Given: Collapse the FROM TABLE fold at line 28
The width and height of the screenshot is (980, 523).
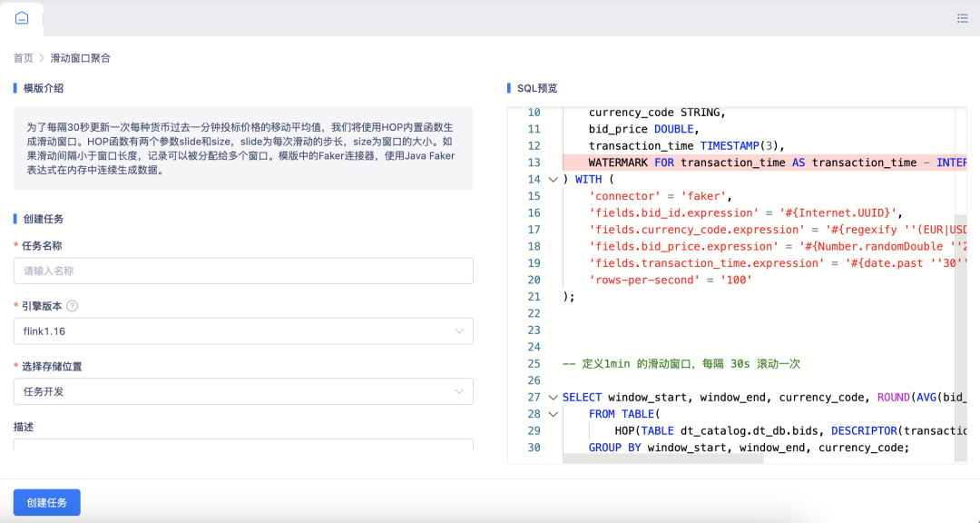Looking at the screenshot, I should (x=553, y=414).
